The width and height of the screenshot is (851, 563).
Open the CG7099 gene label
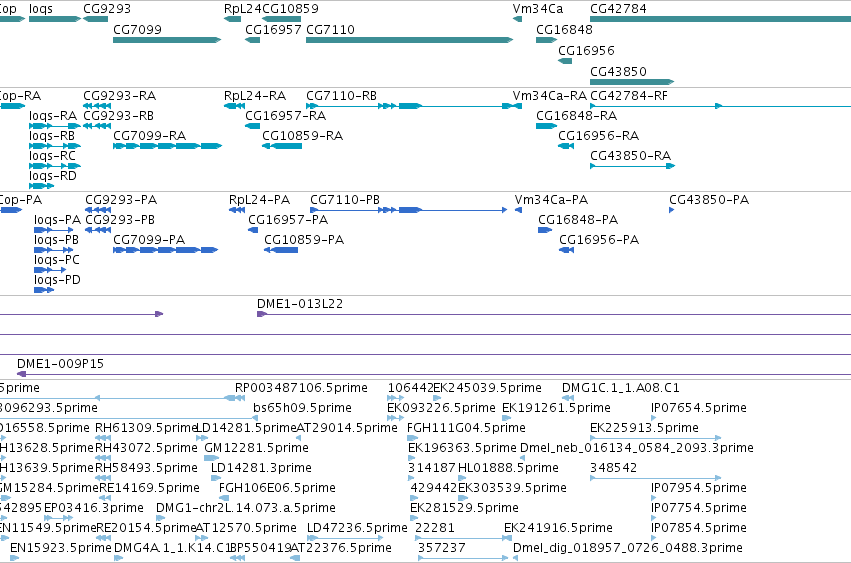(x=137, y=29)
